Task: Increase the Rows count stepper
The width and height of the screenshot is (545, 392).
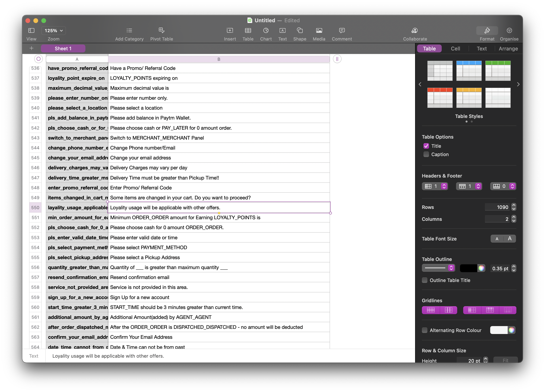Action: 514,205
